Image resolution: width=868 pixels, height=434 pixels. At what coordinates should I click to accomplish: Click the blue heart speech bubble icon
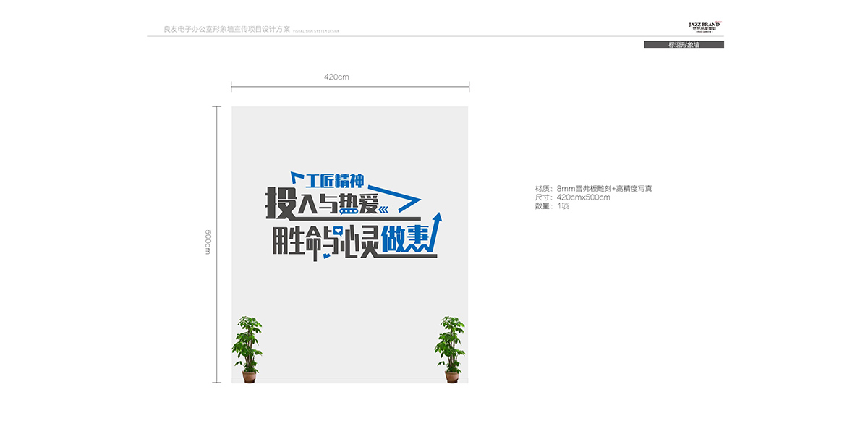coord(337,231)
